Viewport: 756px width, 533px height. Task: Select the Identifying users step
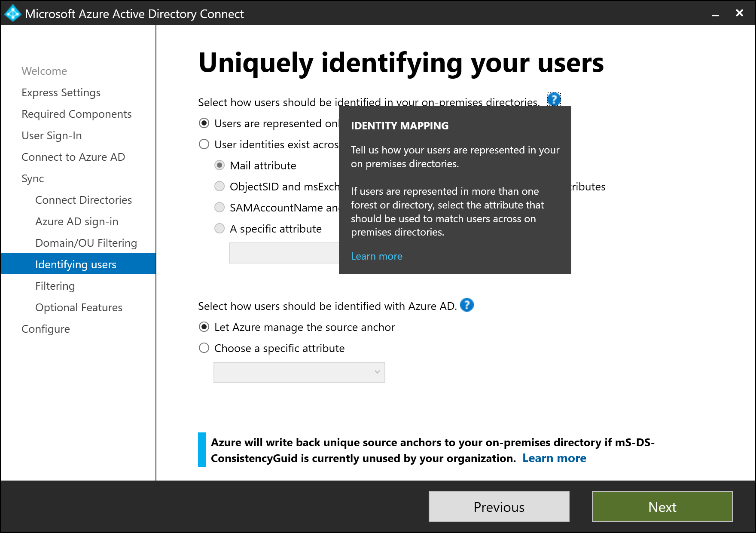78,263
